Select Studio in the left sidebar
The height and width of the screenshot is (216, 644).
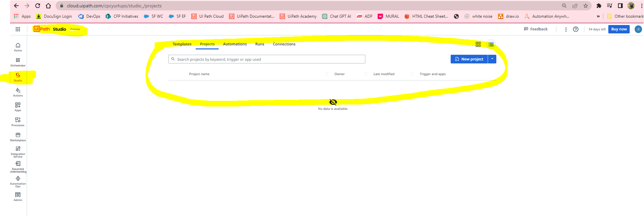pyautogui.click(x=18, y=77)
